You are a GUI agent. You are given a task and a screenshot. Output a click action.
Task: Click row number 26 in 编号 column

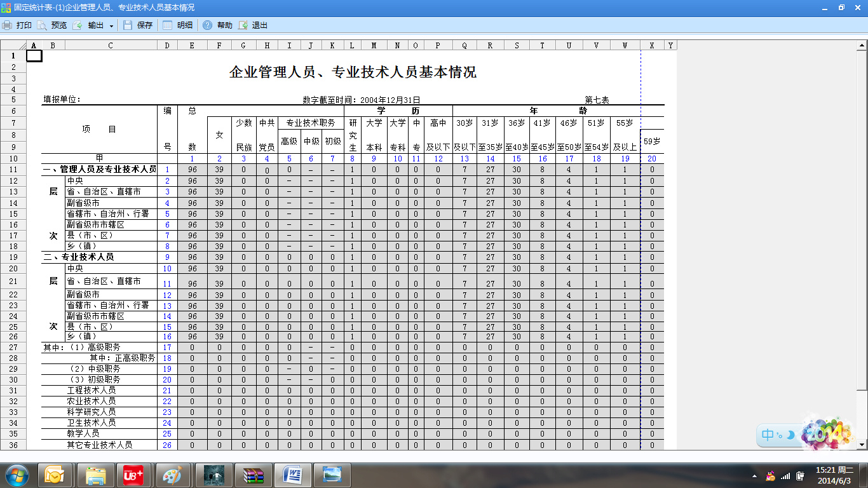(167, 445)
